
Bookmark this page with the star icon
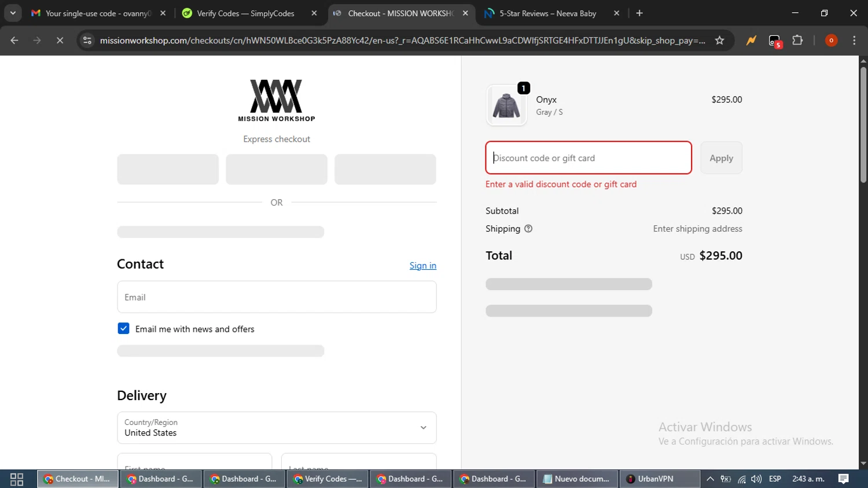719,41
